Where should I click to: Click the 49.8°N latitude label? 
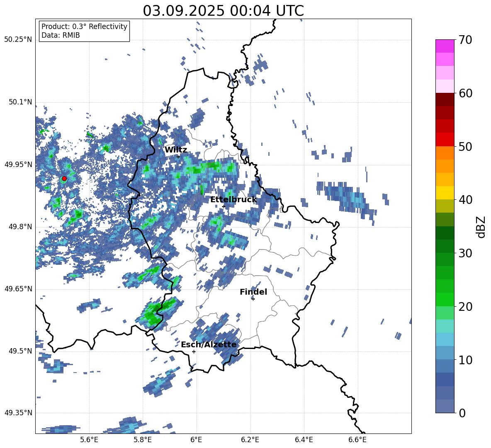pos(20,227)
